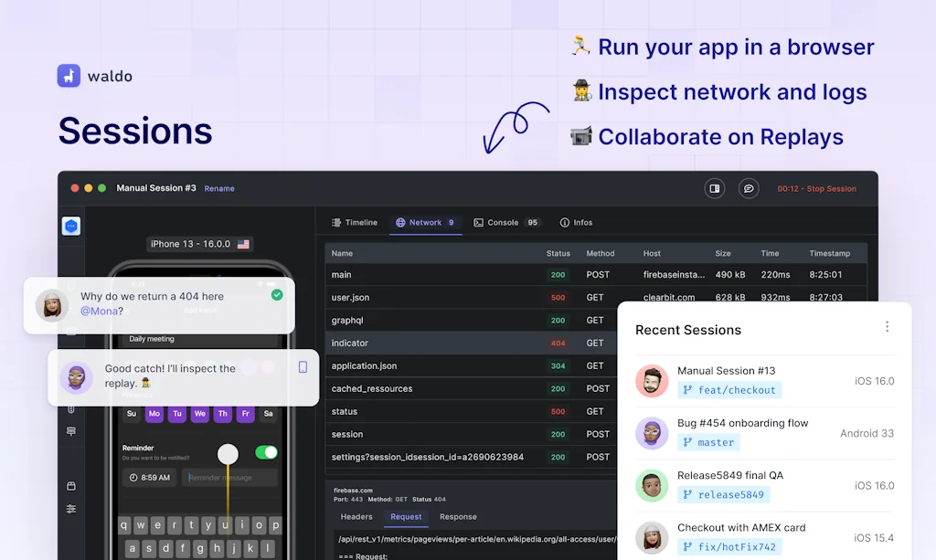Click the phone device icon on reply
The height and width of the screenshot is (560, 936).
click(x=303, y=367)
